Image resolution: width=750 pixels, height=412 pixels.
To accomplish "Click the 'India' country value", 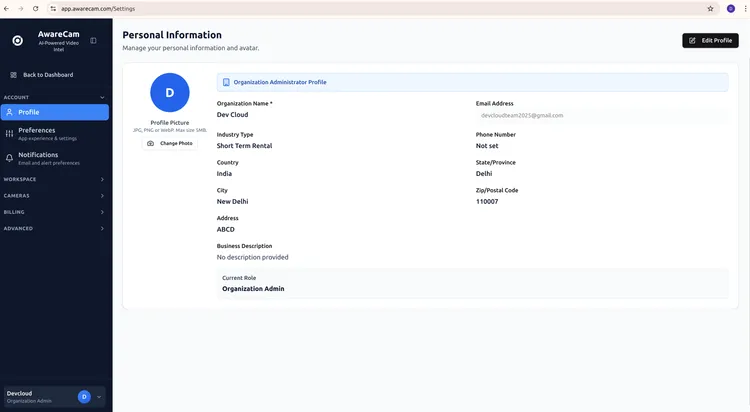I will point(224,174).
